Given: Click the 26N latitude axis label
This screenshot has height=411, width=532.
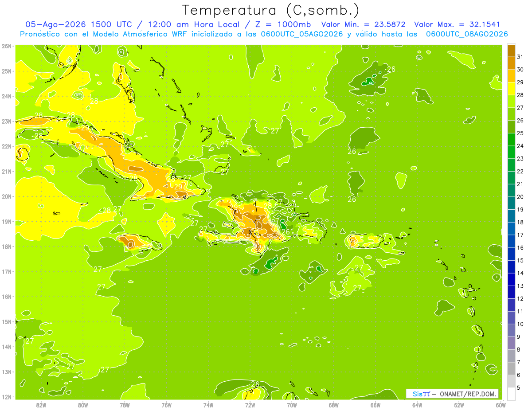Looking at the screenshot, I should 7,46.
